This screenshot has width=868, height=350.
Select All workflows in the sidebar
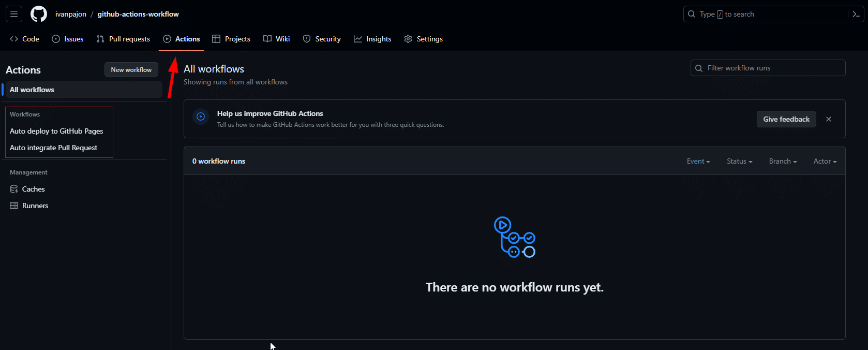pyautogui.click(x=83, y=90)
